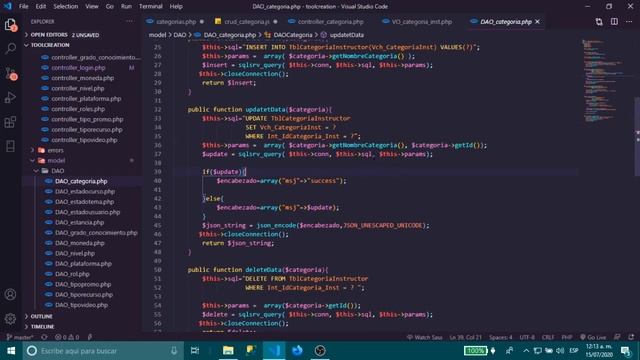640x360 pixels.
Task: Open the Accounts icon in activity bar
Action: pyautogui.click(x=10, y=294)
